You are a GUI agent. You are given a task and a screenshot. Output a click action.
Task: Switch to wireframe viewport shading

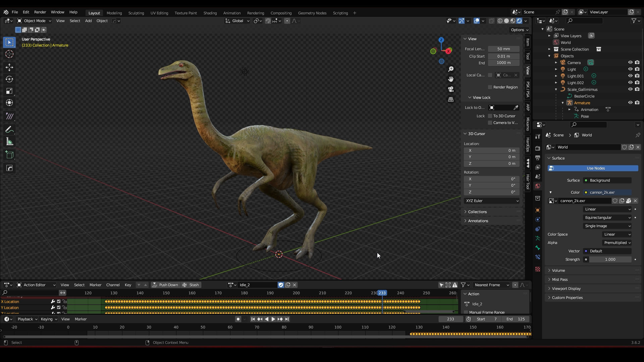(x=500, y=21)
